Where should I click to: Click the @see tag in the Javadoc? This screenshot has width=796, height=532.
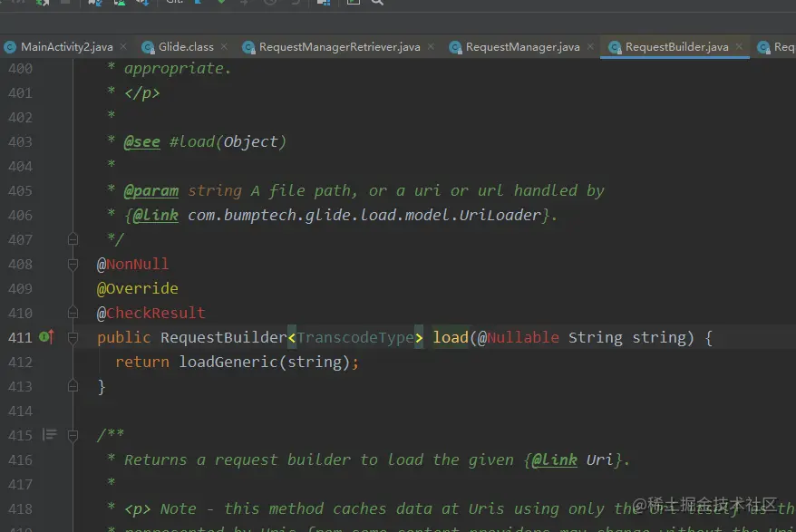click(142, 141)
